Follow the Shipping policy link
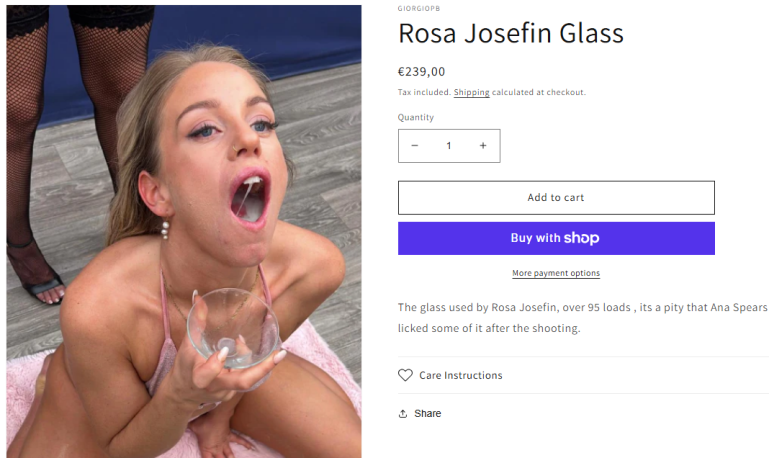769x458 pixels. point(472,93)
